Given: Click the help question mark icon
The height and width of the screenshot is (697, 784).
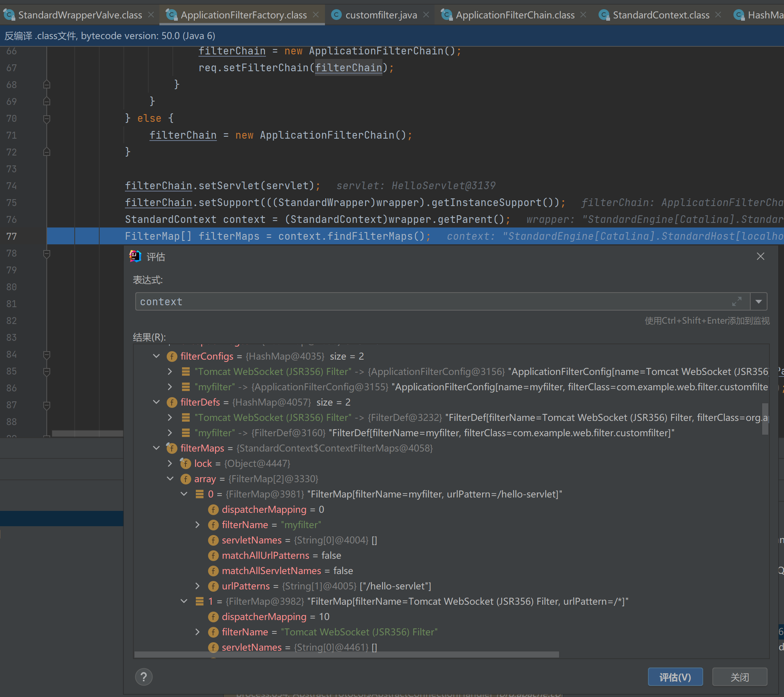Looking at the screenshot, I should (x=143, y=677).
